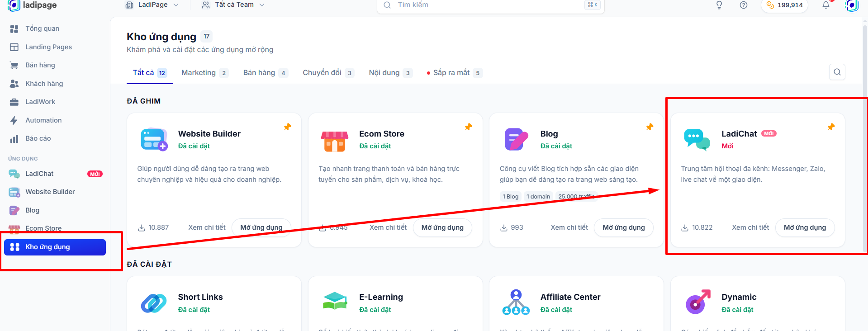Click the 199,914 credits balance

pyautogui.click(x=785, y=5)
